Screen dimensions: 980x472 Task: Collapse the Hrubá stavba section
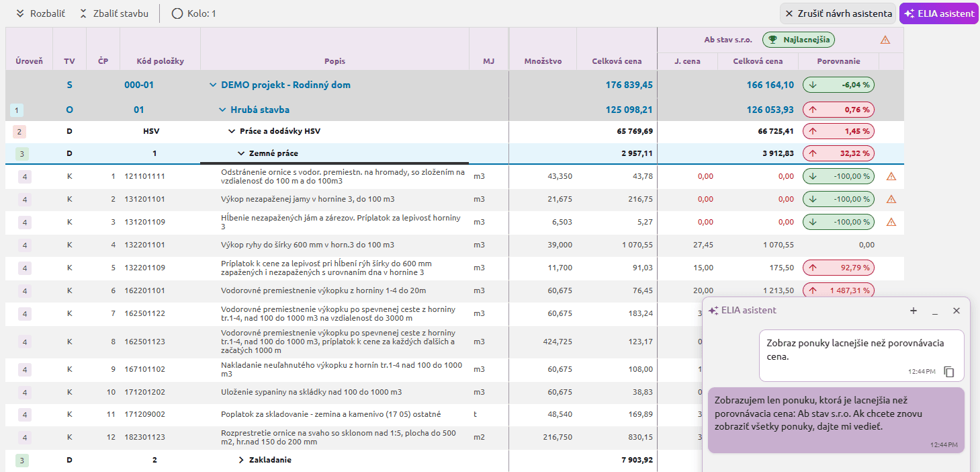click(x=222, y=110)
